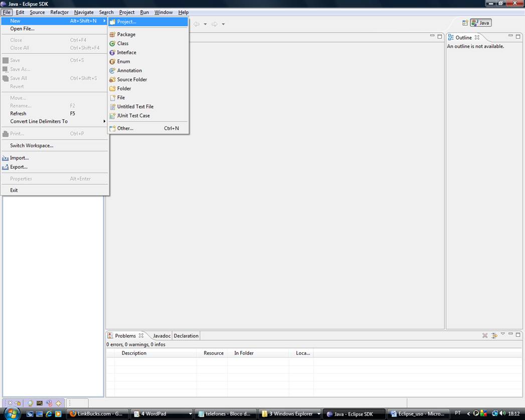Minimize the editor area
Screen dimensions: 525x420
coord(432,36)
